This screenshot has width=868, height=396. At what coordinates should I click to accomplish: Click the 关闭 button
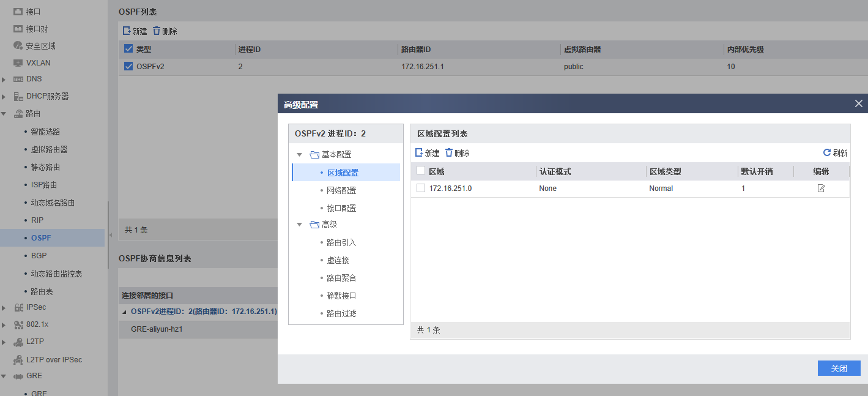pyautogui.click(x=839, y=368)
